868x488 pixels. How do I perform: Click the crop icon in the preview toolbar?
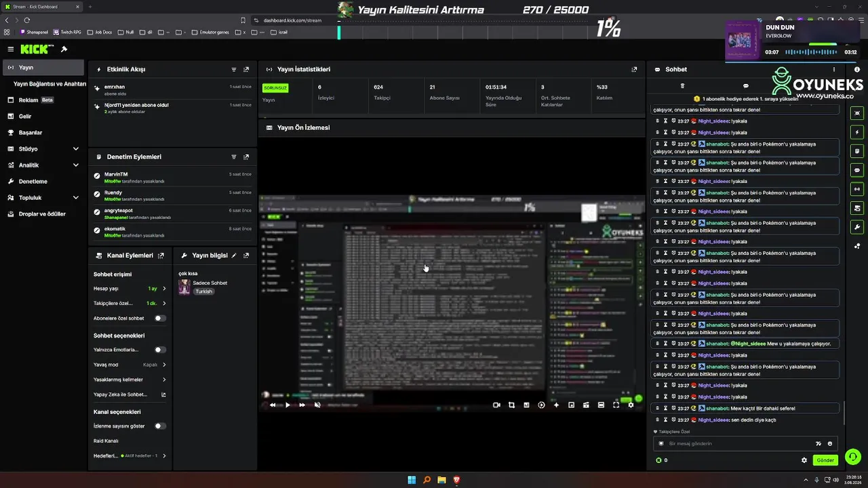pos(511,405)
